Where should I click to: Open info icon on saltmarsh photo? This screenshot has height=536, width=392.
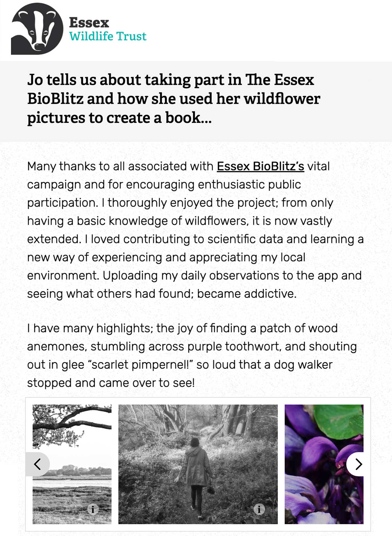pyautogui.click(x=93, y=509)
